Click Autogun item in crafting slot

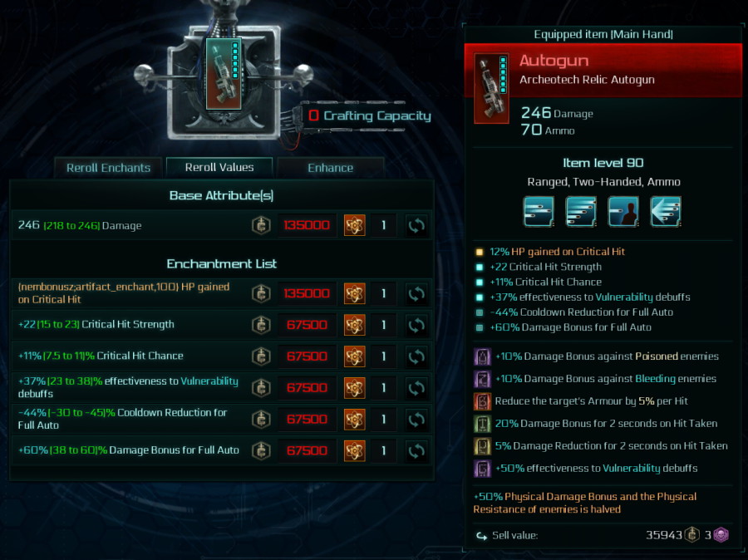[224, 74]
